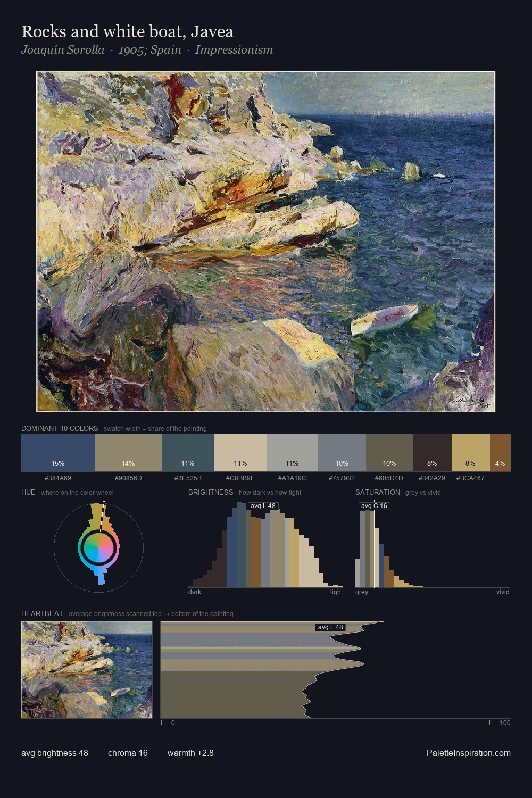Pick the #BCA467 golden swatch

pyautogui.click(x=470, y=453)
